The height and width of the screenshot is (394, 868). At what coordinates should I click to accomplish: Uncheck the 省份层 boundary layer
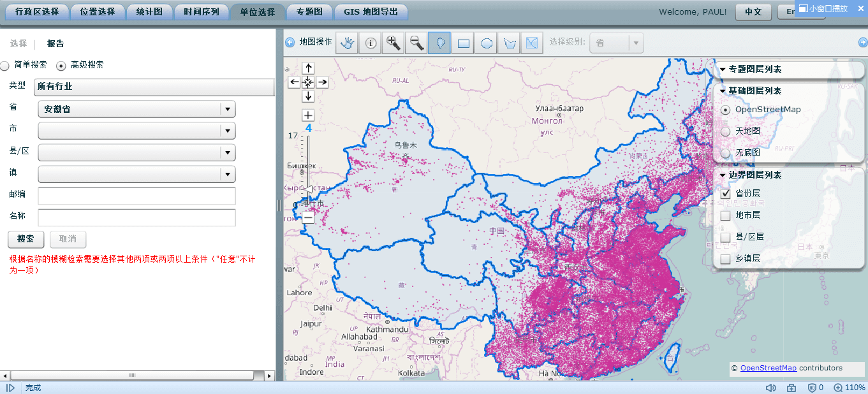725,194
